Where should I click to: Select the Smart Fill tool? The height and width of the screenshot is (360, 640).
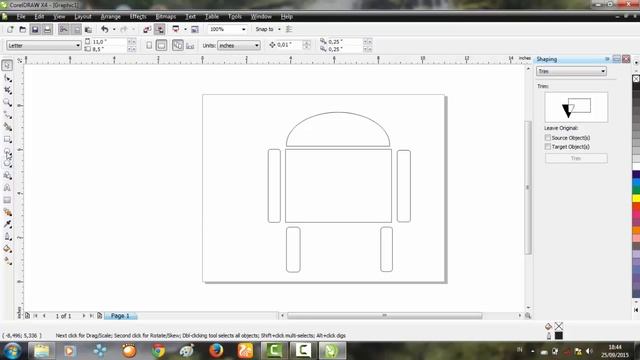click(x=7, y=127)
